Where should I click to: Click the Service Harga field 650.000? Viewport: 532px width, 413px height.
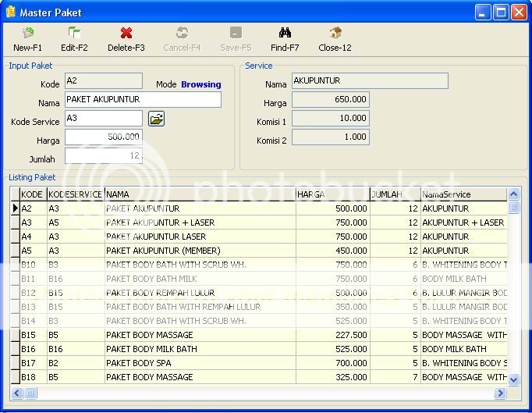point(331,99)
